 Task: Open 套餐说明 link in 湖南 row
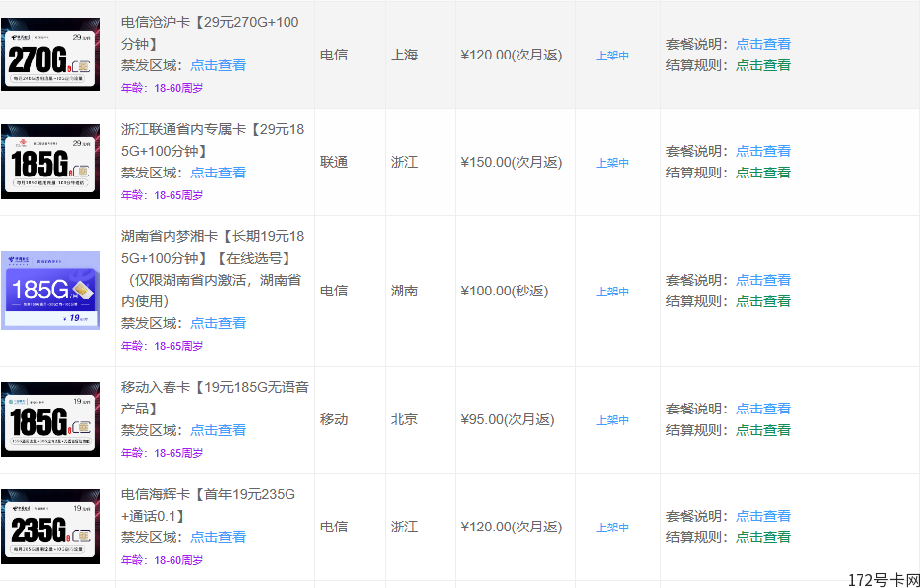pos(763,280)
